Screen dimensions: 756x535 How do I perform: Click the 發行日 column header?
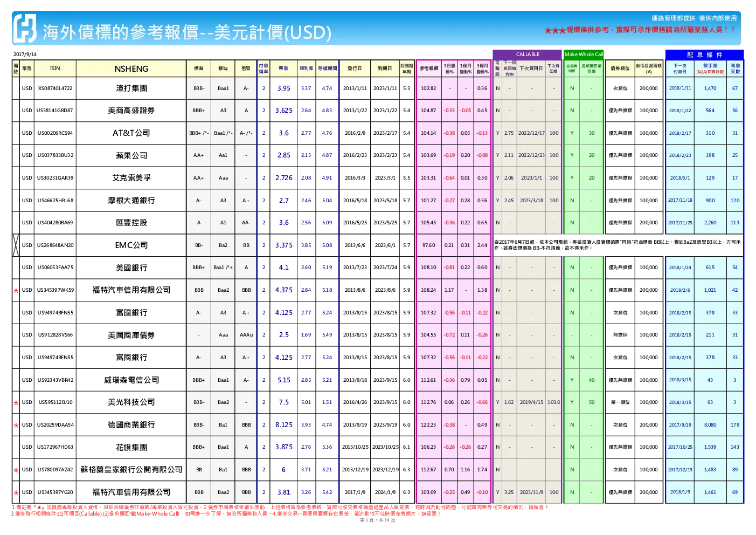pos(355,68)
